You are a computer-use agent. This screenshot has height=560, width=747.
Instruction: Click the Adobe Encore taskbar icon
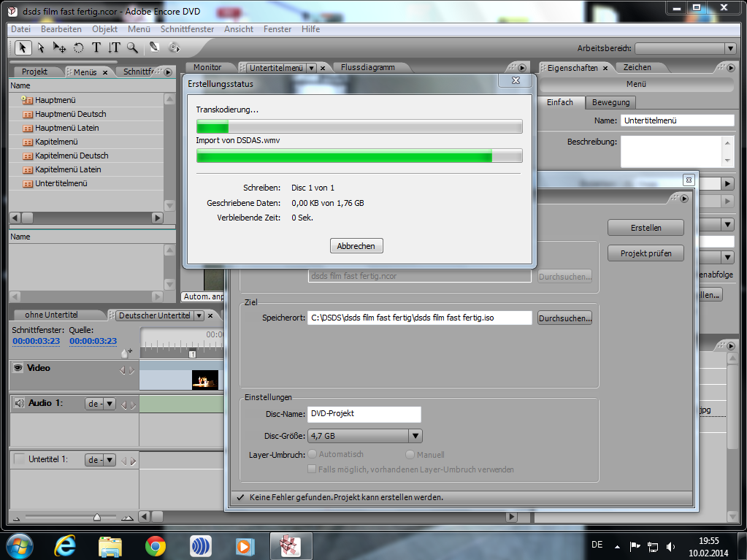coord(291,545)
